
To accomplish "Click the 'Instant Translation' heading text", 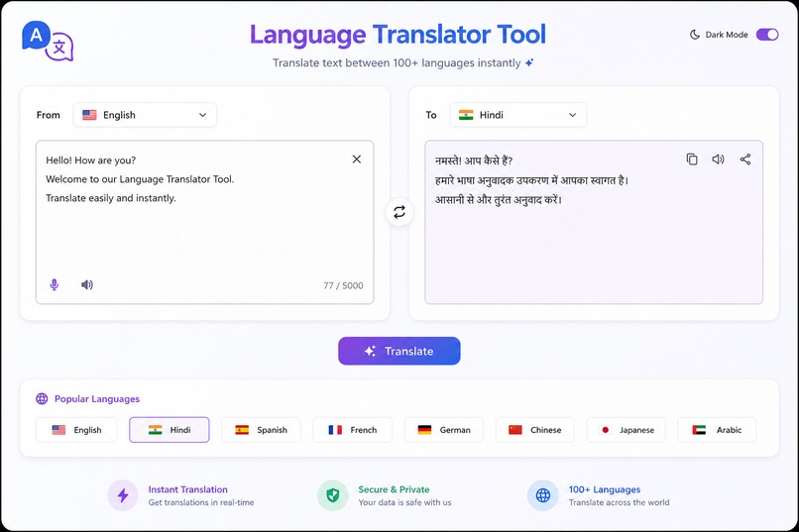I will [x=188, y=489].
